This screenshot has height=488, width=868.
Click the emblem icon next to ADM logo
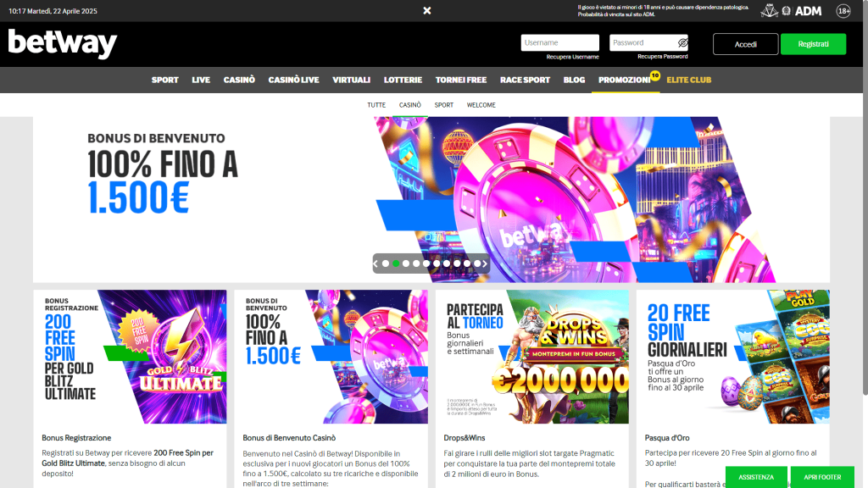click(x=787, y=10)
